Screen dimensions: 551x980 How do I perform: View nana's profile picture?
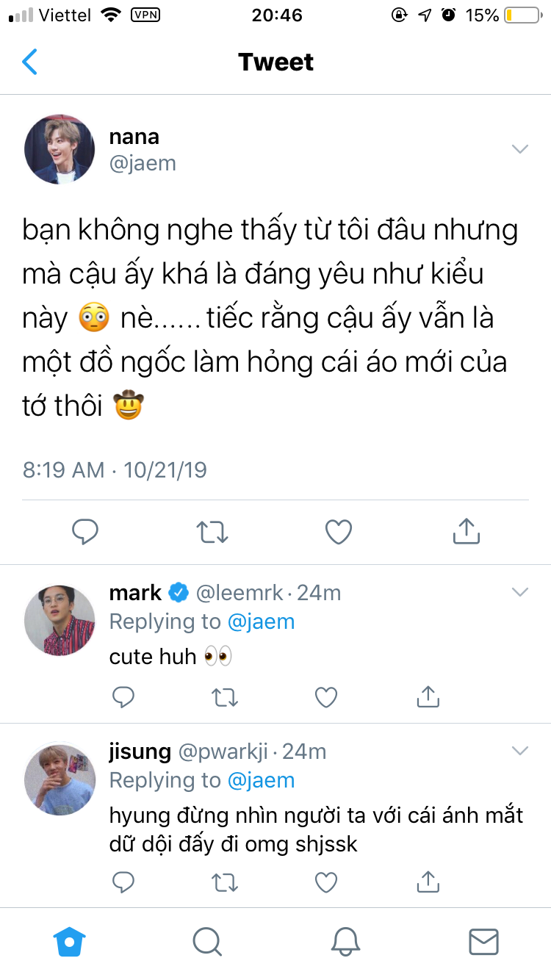[60, 149]
